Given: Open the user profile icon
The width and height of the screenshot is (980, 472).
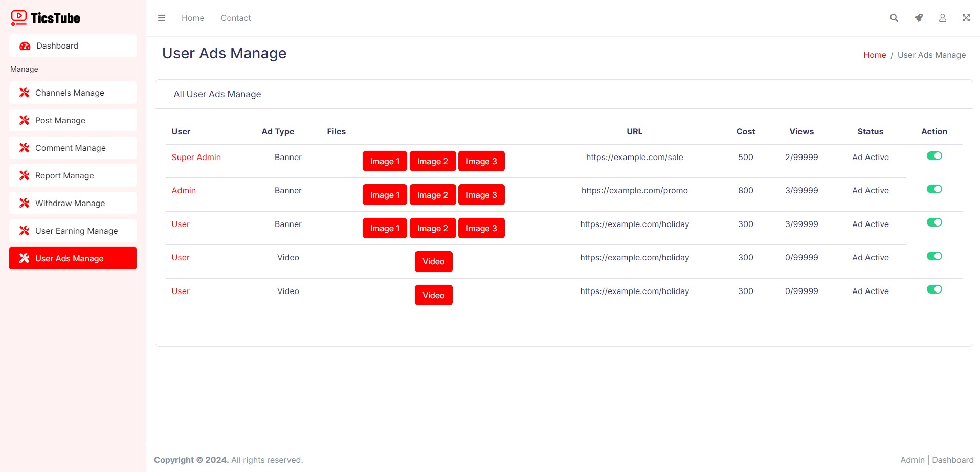Looking at the screenshot, I should tap(942, 18).
